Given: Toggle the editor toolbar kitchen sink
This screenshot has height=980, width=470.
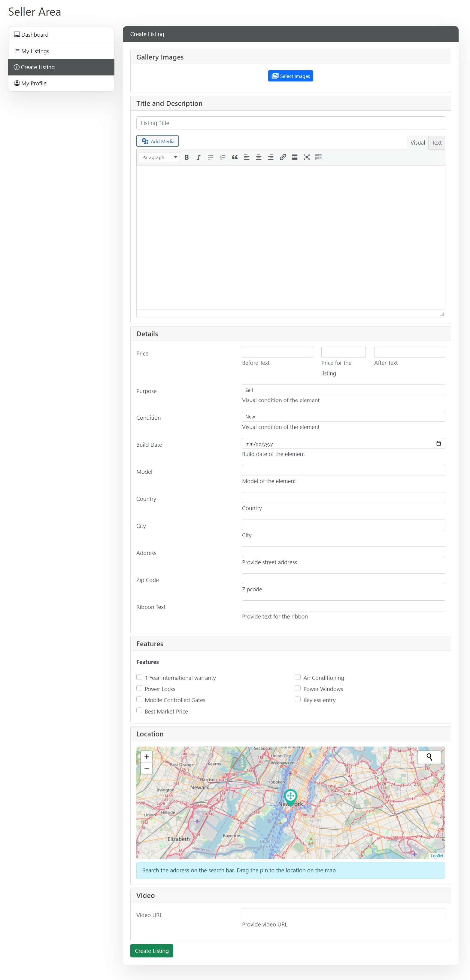Looking at the screenshot, I should [319, 157].
